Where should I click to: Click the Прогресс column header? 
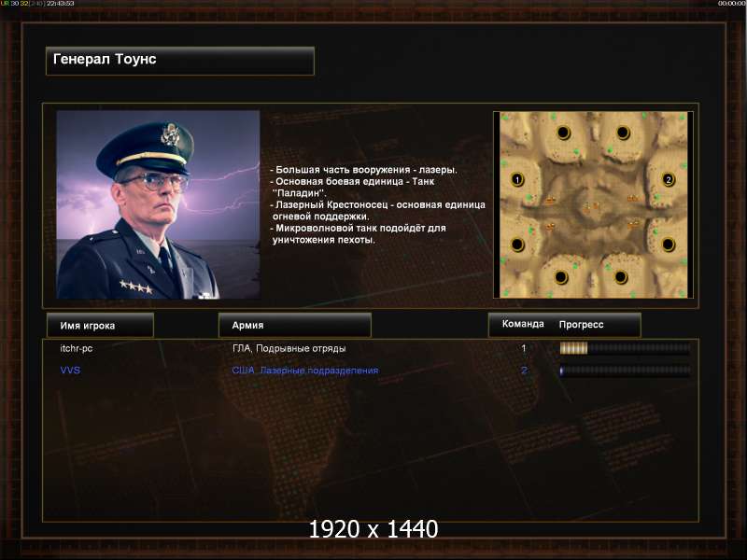581,324
